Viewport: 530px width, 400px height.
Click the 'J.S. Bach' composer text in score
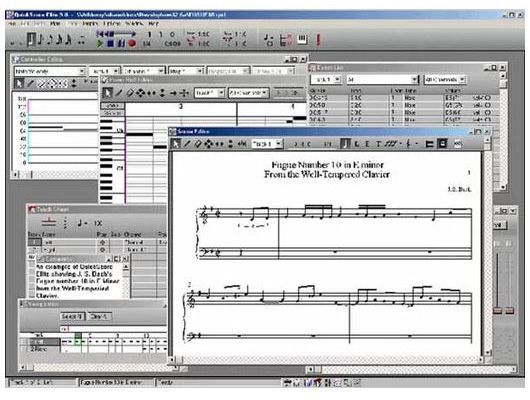459,189
